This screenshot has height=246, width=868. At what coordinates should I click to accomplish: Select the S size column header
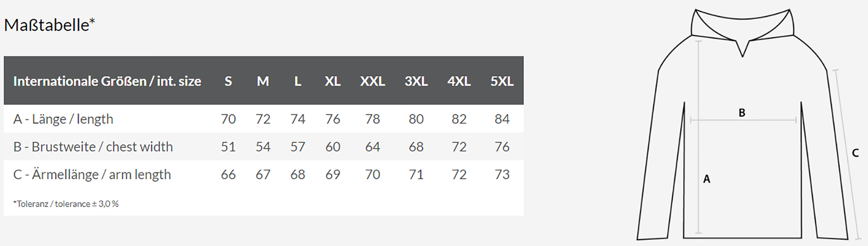[x=228, y=81]
